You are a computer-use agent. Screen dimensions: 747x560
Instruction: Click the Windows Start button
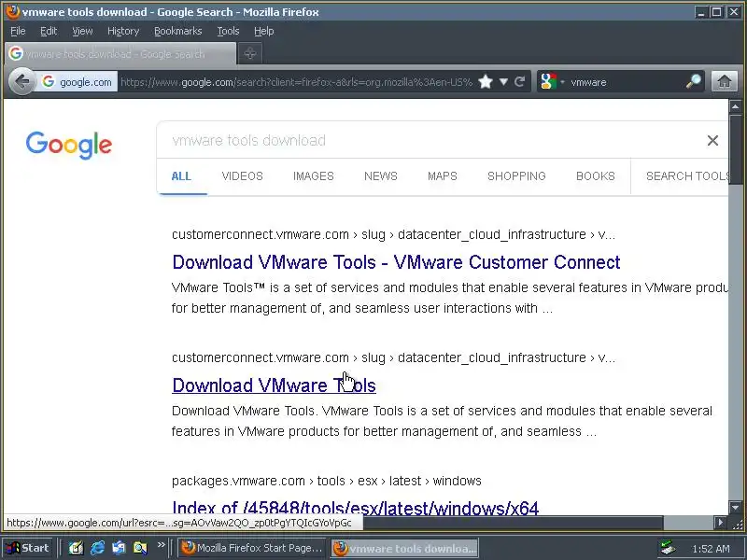pyautogui.click(x=27, y=548)
